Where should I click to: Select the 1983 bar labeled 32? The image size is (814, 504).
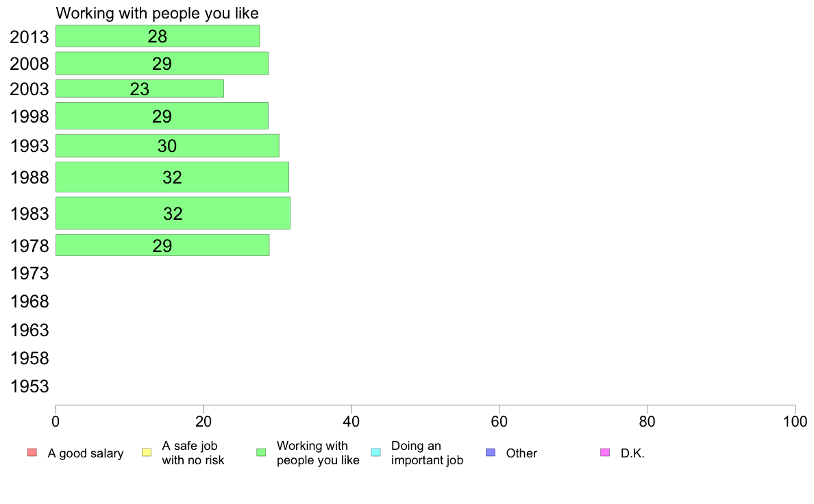click(173, 213)
